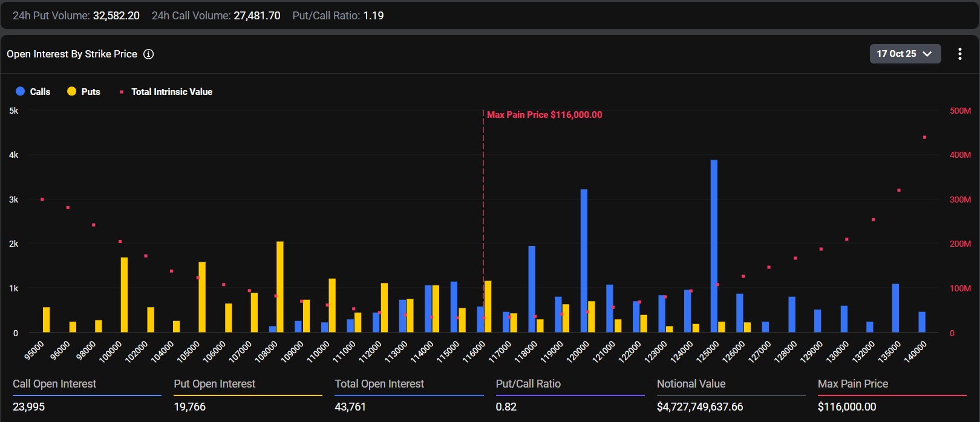980x422 pixels.
Task: Click the blue call bar at 118000
Action: point(532,289)
